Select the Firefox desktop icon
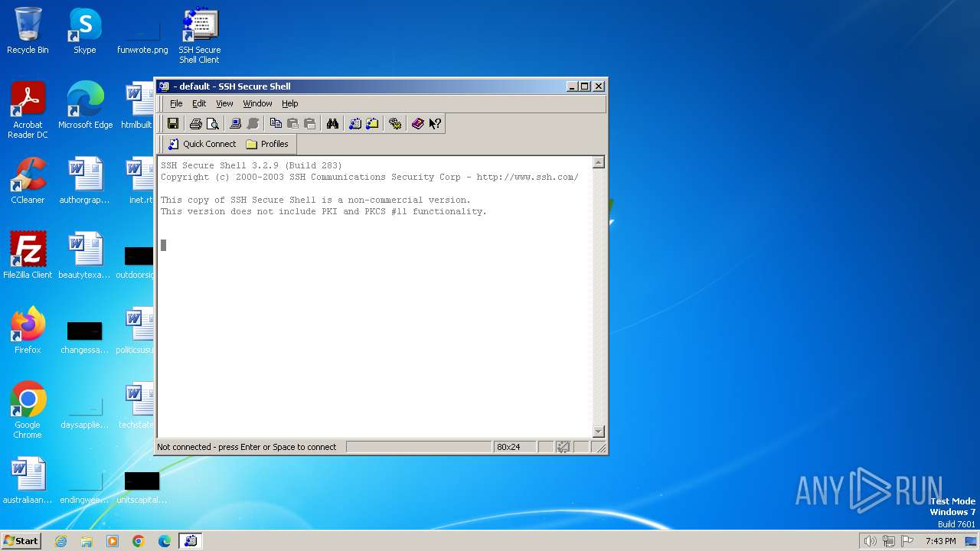The height and width of the screenshot is (551, 980). [28, 331]
